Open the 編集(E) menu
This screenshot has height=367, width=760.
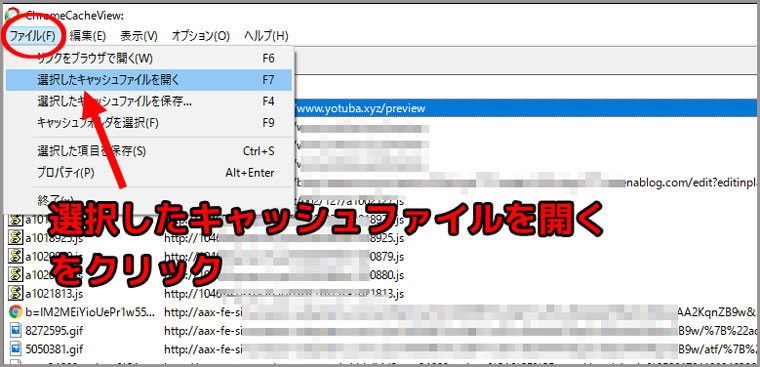[x=88, y=36]
